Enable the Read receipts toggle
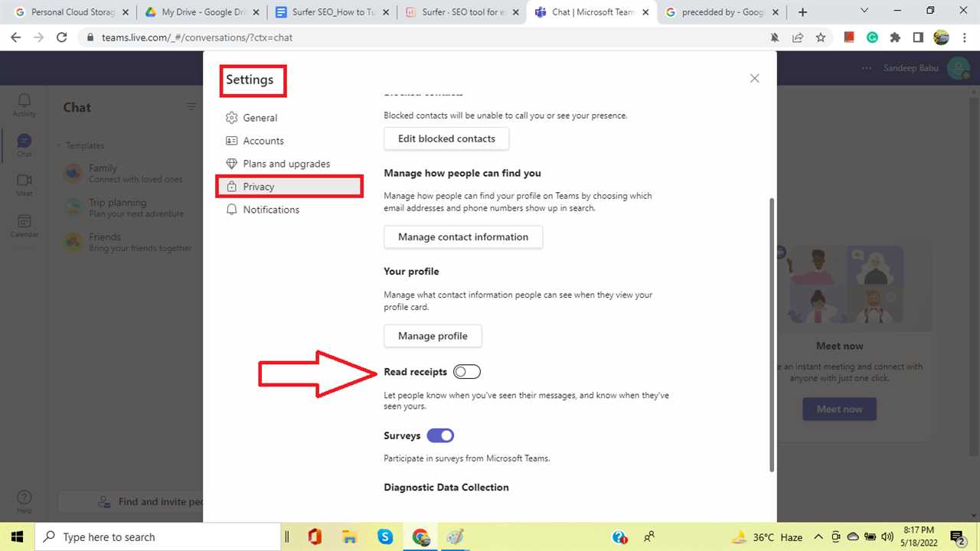Screen dimensions: 980x551 [x=466, y=372]
